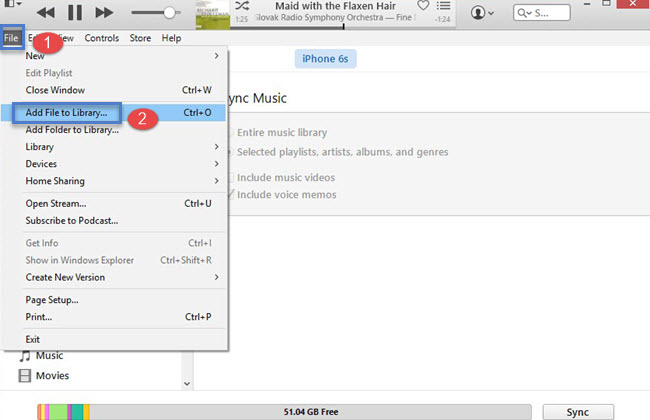Open the Store menu
This screenshot has height=420, width=650.
pyautogui.click(x=140, y=38)
